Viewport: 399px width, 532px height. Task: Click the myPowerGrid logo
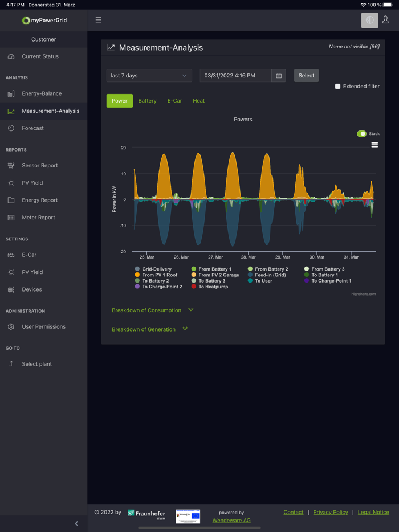pyautogui.click(x=44, y=21)
